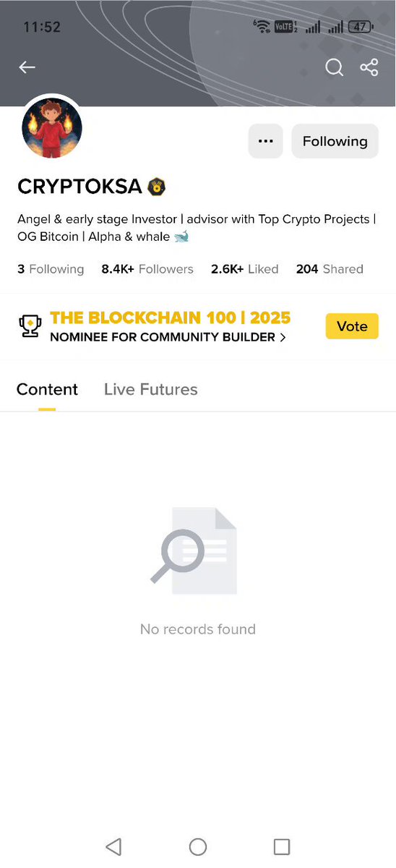View the CRYPTOKSA profile avatar

(52, 129)
